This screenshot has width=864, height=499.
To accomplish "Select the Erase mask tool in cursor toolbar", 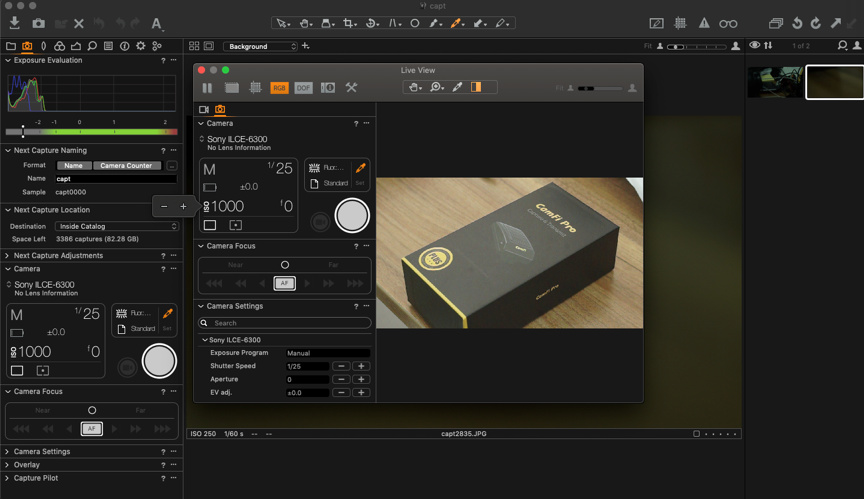I will [x=502, y=23].
